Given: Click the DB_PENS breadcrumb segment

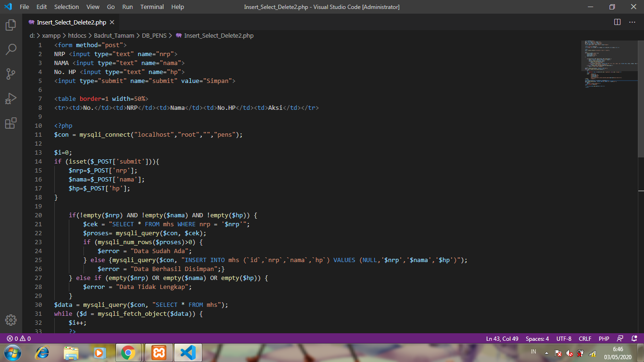Looking at the screenshot, I should coord(154,35).
